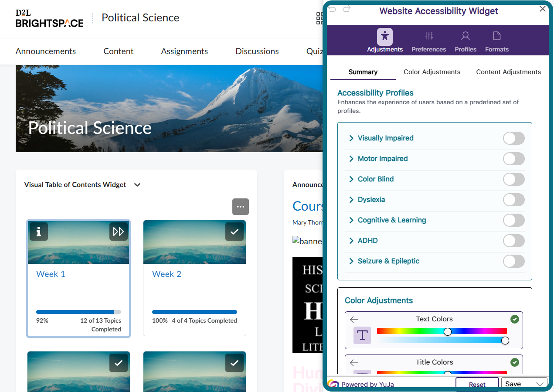The width and height of the screenshot is (554, 392).
Task: Click the fast-forward icon on Week 1 card
Action: (x=119, y=232)
